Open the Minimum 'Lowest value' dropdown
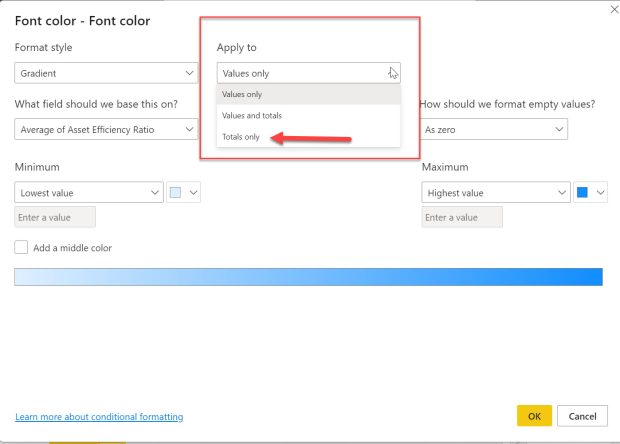The width and height of the screenshot is (620, 444). click(x=89, y=192)
